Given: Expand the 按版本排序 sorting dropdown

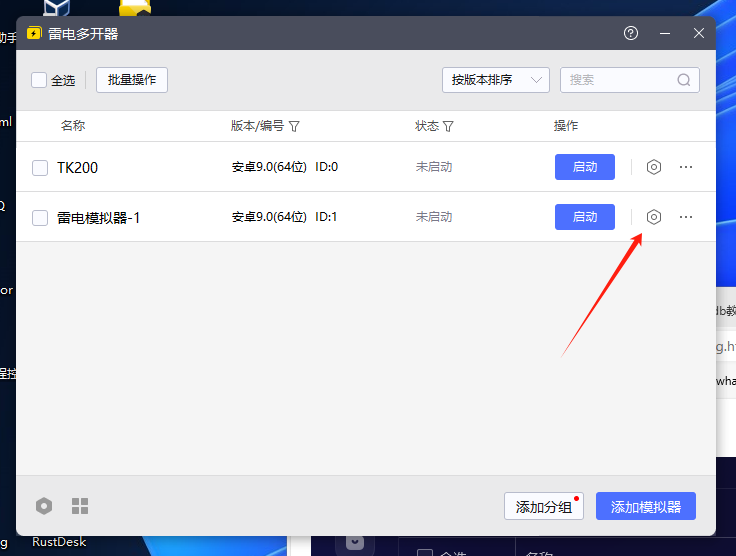Looking at the screenshot, I should pos(496,80).
